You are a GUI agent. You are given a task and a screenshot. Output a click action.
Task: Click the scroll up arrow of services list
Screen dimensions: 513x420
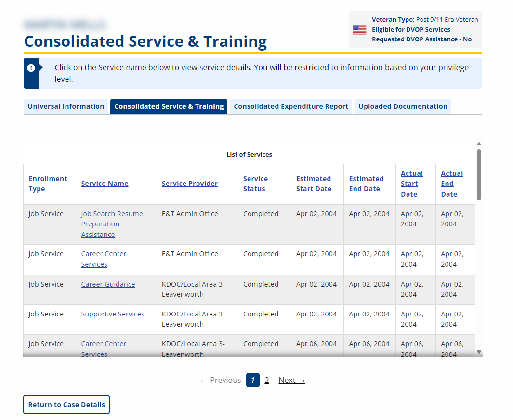point(479,144)
